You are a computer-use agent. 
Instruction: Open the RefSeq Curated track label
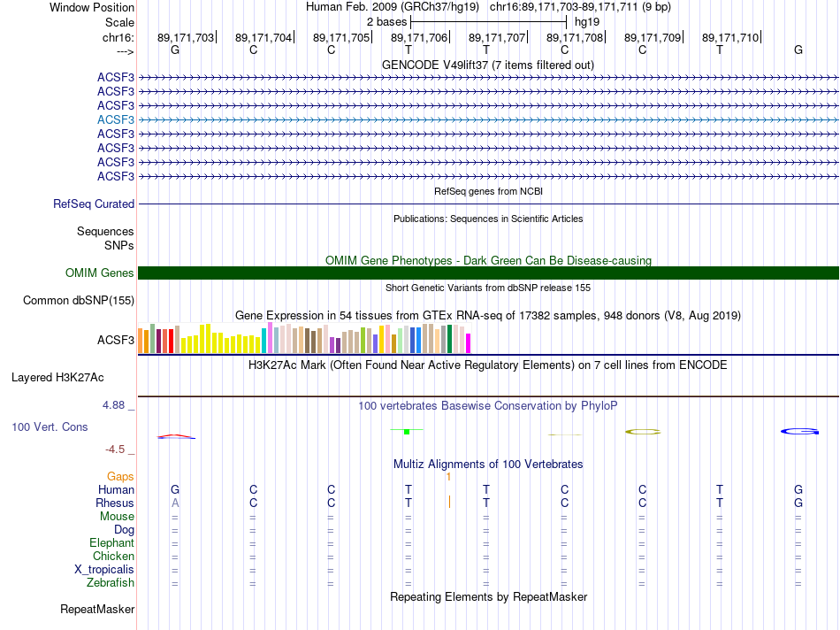point(94,204)
